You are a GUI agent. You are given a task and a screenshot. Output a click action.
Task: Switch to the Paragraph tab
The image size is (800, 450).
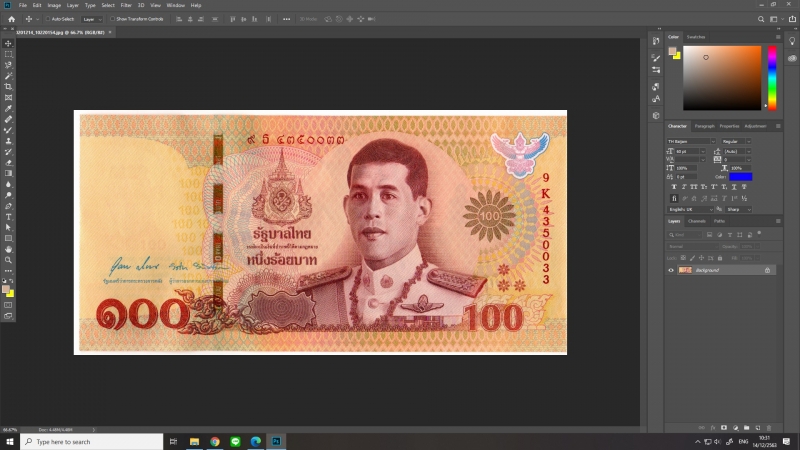coord(704,127)
